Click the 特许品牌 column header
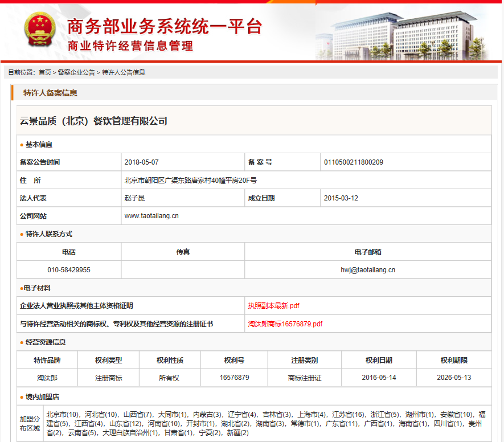504x442 pixels. click(47, 361)
